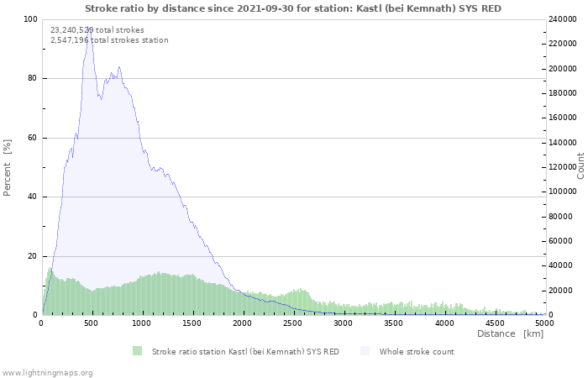Click the 240000 tick on the count axis

point(564,19)
